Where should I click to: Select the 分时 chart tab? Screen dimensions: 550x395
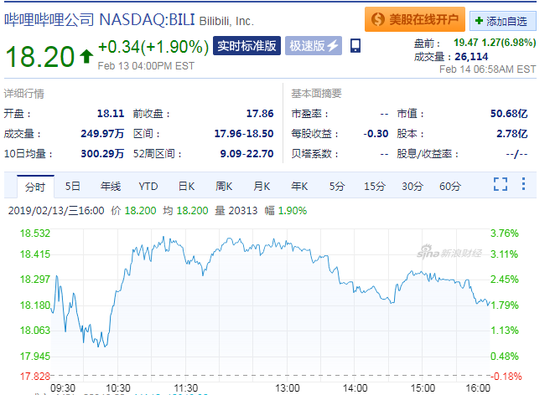(35, 187)
